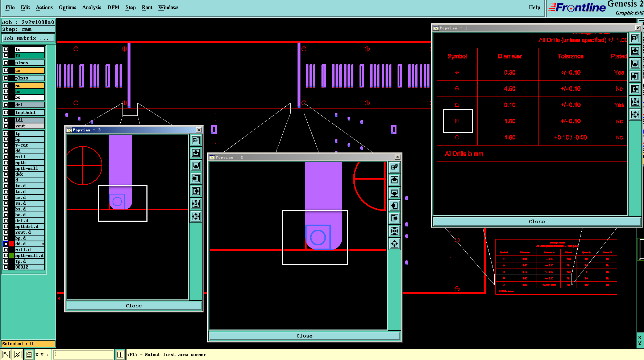Toggle the blue checkbox for 'dd.d' layer
644x360 pixels.
point(6,244)
